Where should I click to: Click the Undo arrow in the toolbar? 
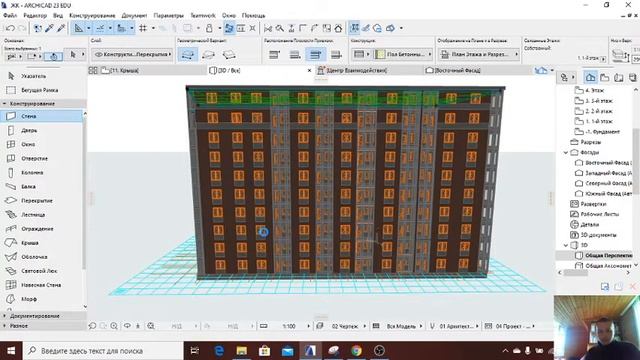click(x=10, y=28)
